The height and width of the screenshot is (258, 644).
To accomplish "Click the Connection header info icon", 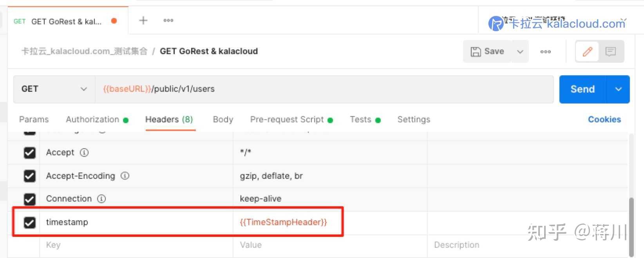I will (x=101, y=199).
